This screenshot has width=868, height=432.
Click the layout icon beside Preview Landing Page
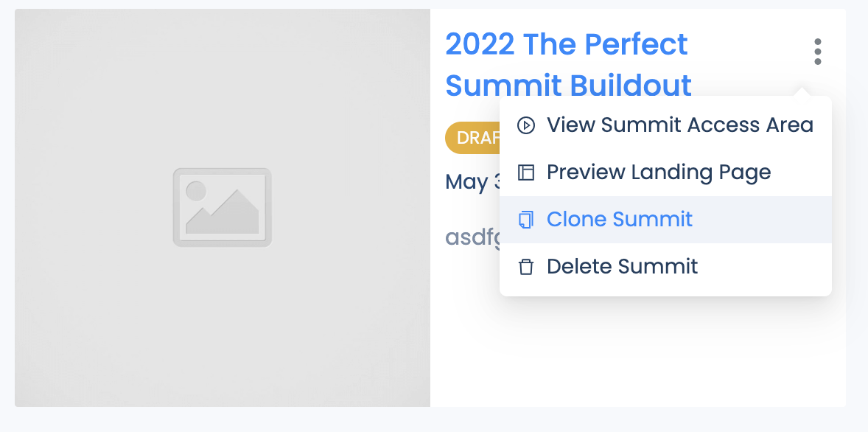point(526,173)
